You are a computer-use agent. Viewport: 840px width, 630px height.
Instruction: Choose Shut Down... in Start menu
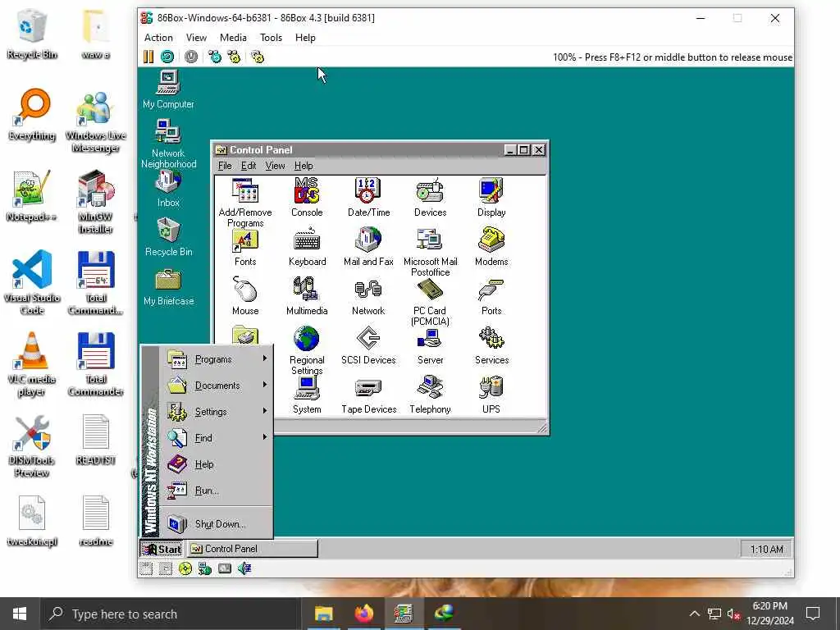[217, 524]
